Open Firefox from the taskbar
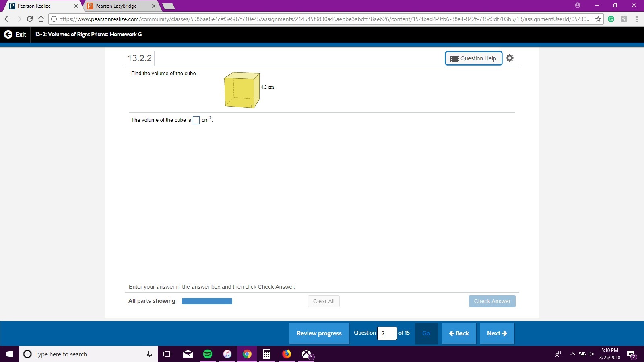 click(x=287, y=354)
